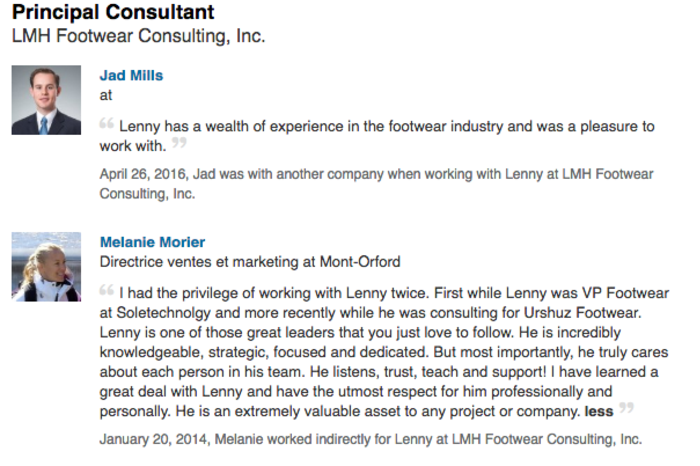This screenshot has height=466, width=700.
Task: Collapse Melanie's recommendation with 'less'
Action: pos(599,411)
